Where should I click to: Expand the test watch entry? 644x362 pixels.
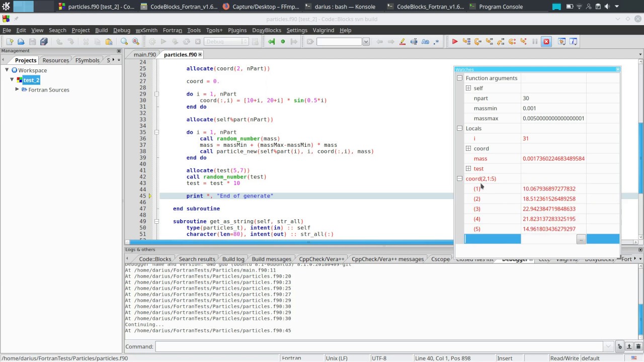(x=468, y=168)
